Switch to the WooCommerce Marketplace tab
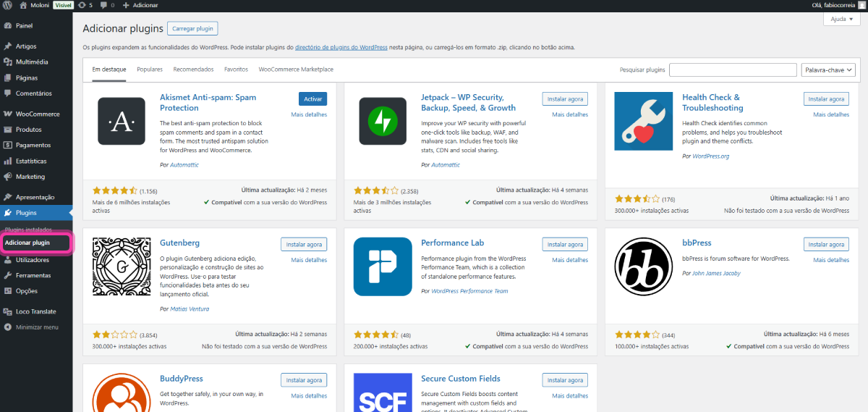 (296, 70)
